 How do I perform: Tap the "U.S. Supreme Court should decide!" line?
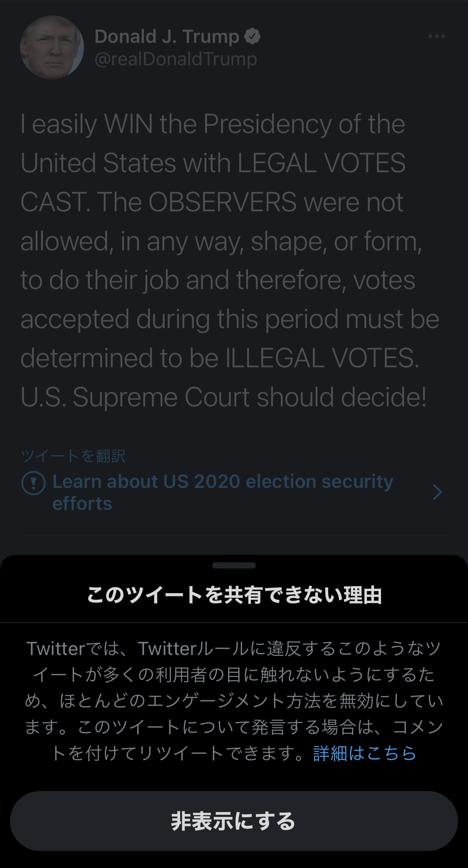point(223,397)
